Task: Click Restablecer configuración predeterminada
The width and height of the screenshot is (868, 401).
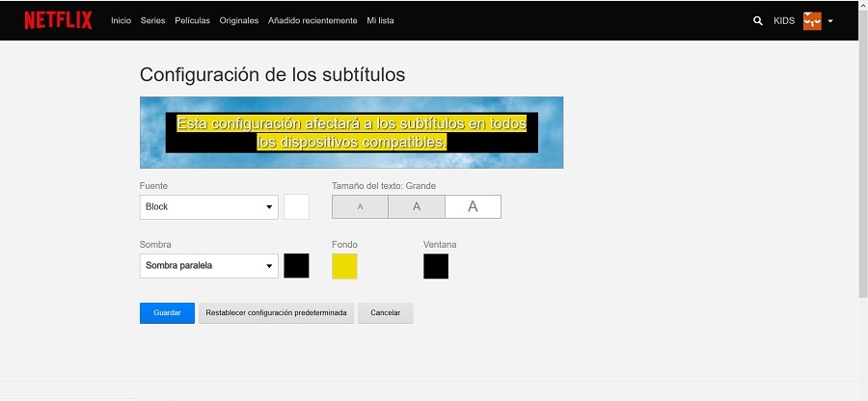Action: pyautogui.click(x=276, y=313)
